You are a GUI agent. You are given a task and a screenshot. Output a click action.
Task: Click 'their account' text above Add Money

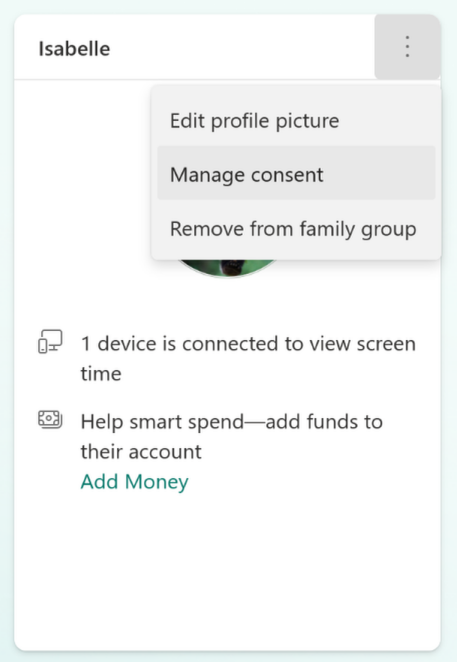tap(141, 452)
